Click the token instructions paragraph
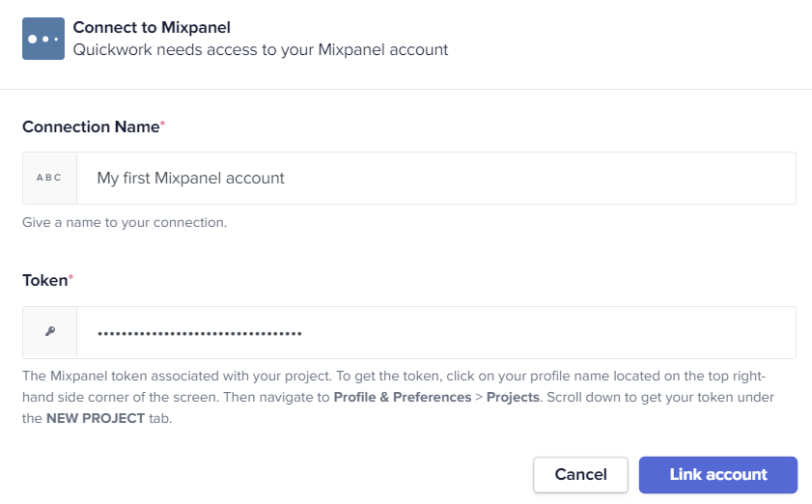The width and height of the screenshot is (812, 504). (x=398, y=397)
